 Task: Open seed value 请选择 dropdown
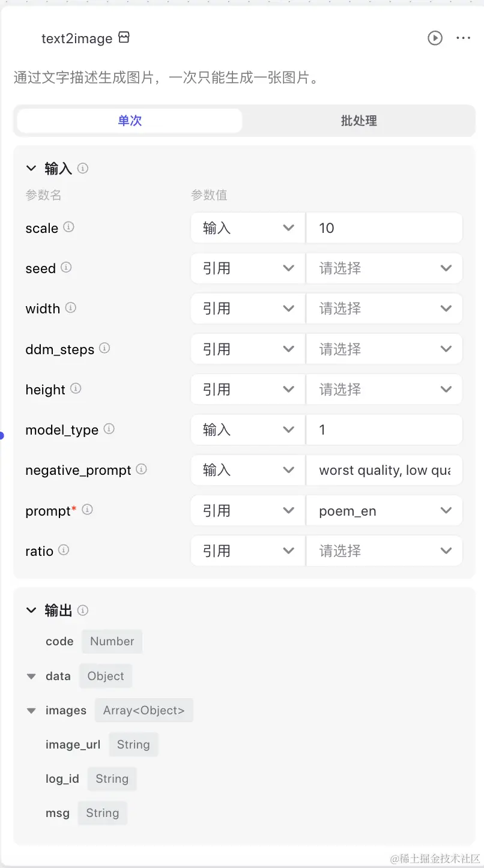(384, 268)
